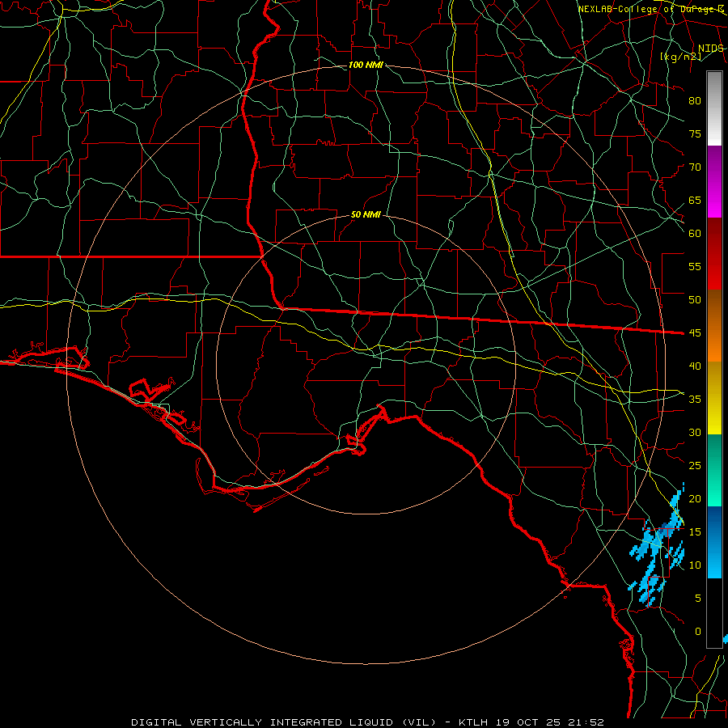728x728 pixels.
Task: Click the light-blue VIL echo cluster
Action: (657, 545)
